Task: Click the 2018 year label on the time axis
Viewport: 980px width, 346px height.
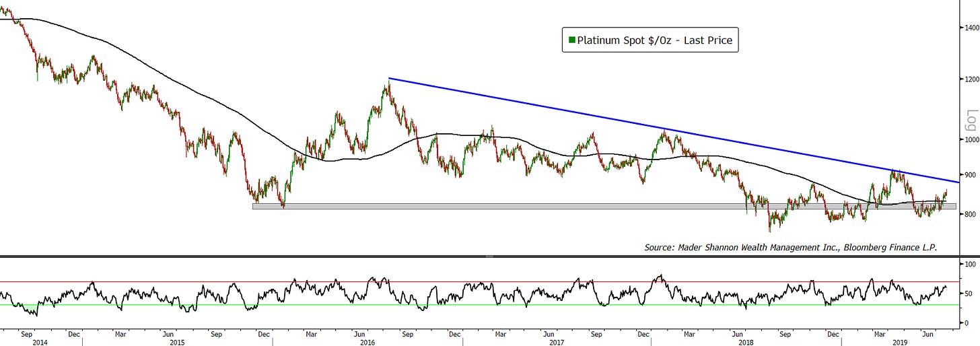Action: (x=746, y=342)
